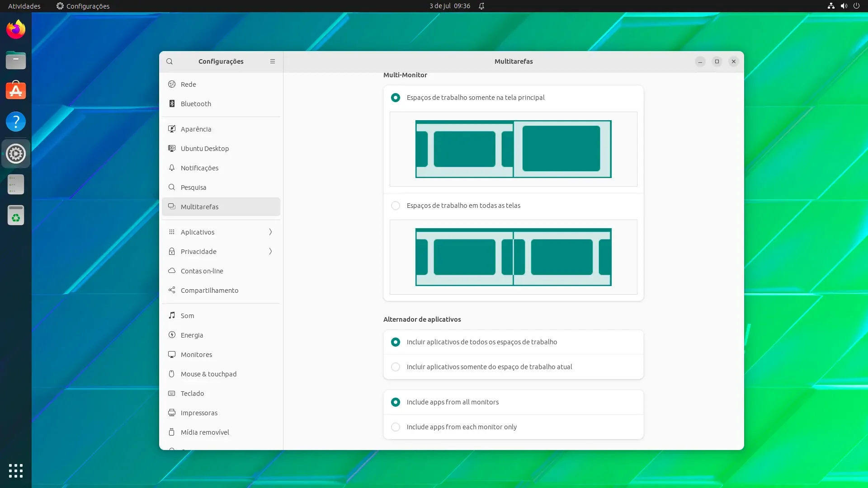
Task: Click the Ubuntu Desktop icon in the sidebar
Action: [x=172, y=148]
